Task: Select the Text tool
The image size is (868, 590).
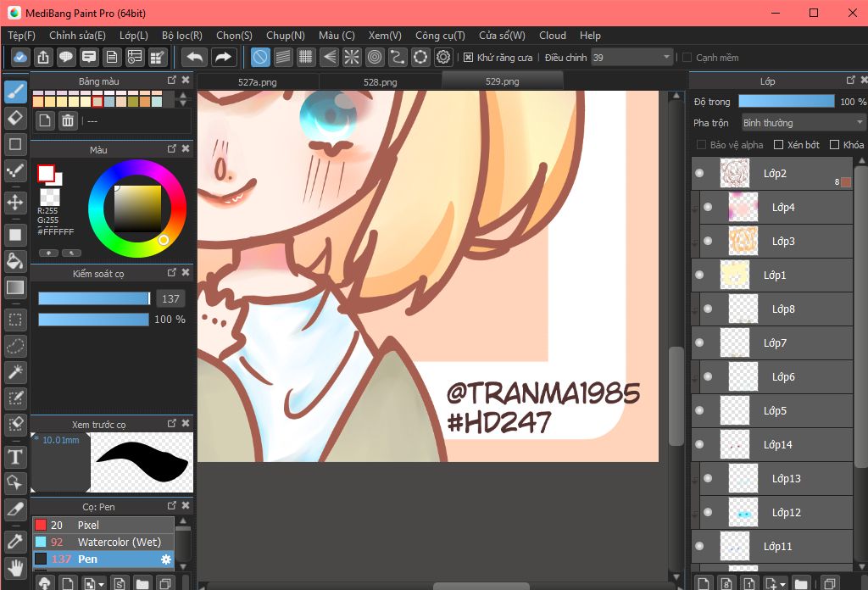Action: click(15, 457)
